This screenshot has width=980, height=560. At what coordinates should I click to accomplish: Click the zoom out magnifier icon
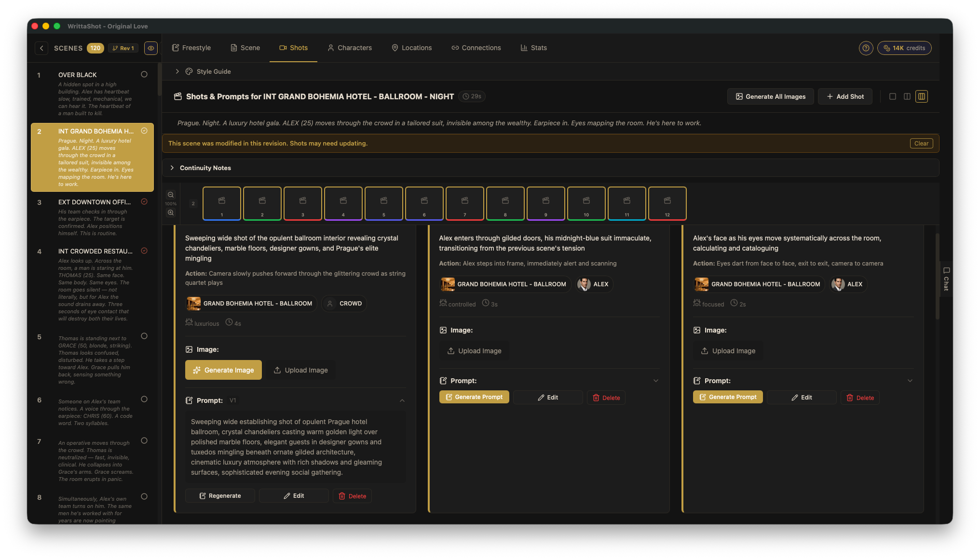171,195
